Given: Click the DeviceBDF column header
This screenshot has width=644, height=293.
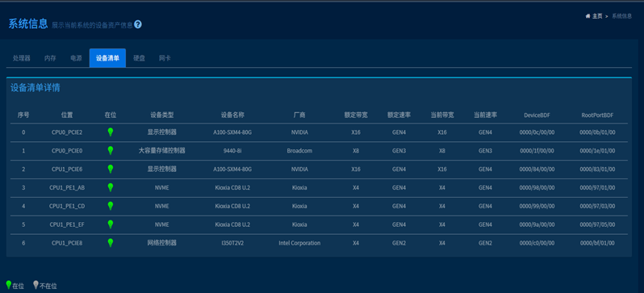Looking at the screenshot, I should click(x=537, y=115).
